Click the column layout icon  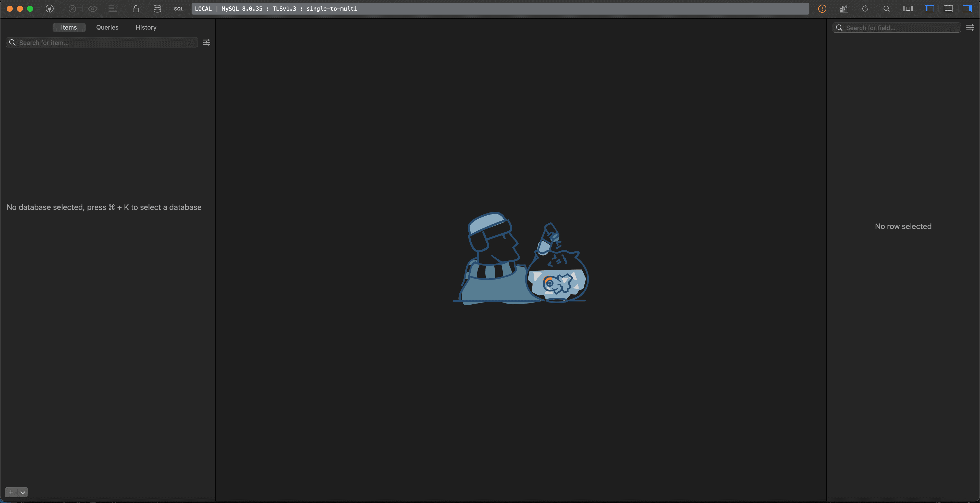click(x=908, y=8)
